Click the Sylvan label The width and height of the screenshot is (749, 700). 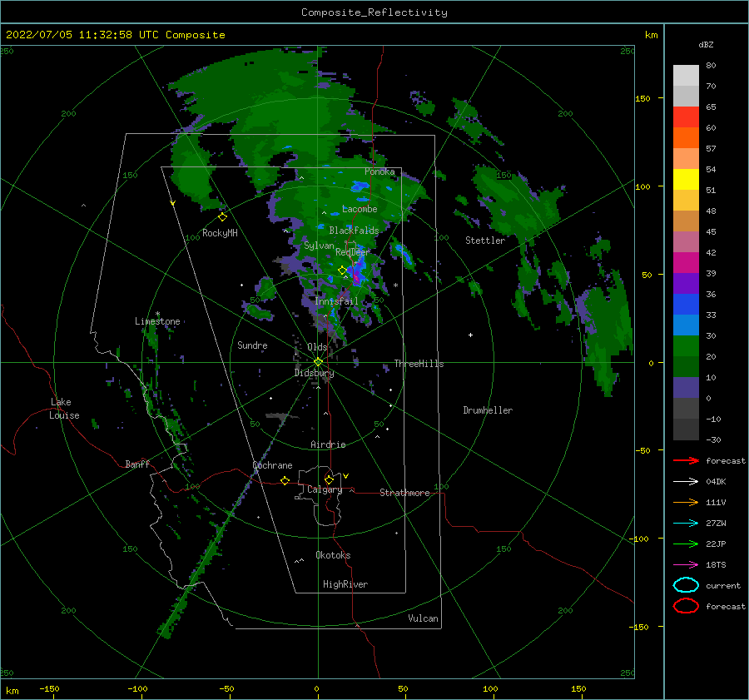click(319, 246)
